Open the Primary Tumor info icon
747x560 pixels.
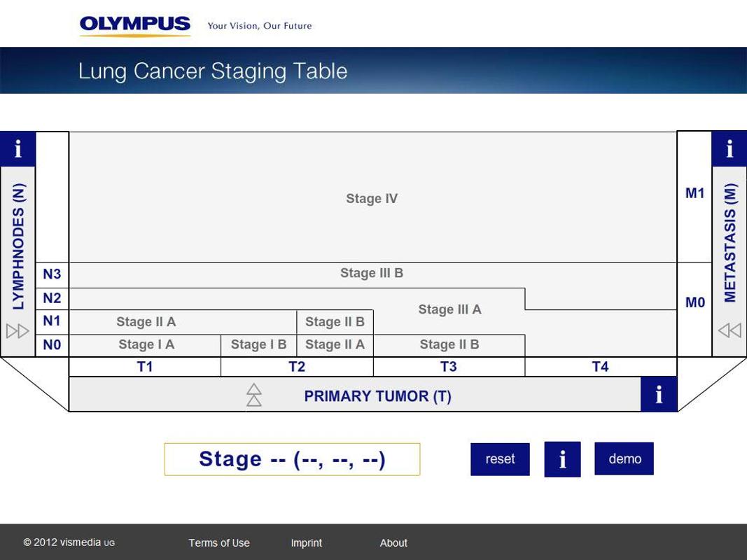(x=659, y=394)
